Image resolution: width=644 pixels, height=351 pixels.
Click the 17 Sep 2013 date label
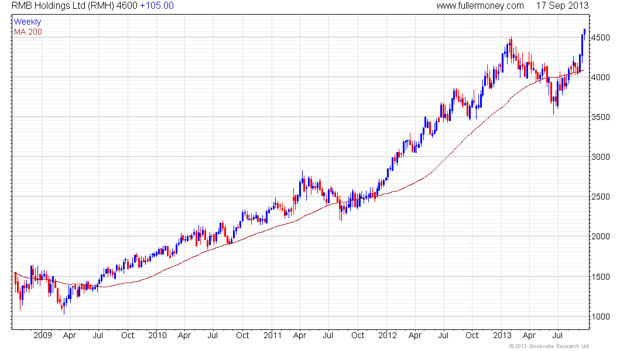[562, 6]
